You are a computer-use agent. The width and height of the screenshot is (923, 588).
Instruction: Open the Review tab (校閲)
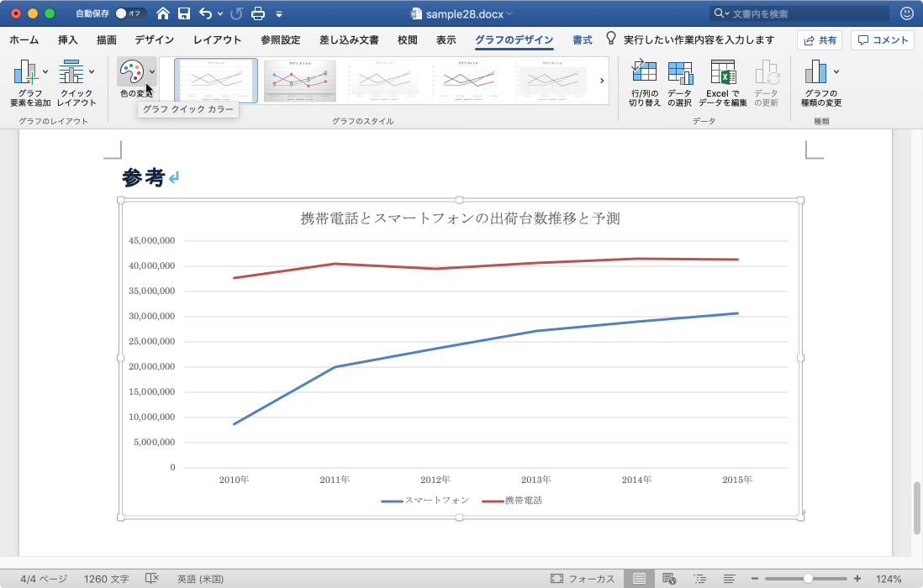pos(408,40)
